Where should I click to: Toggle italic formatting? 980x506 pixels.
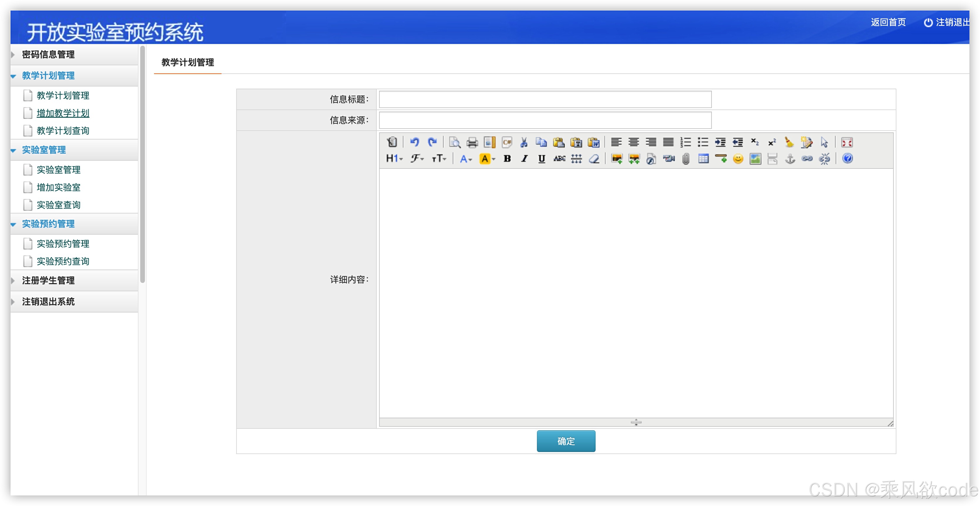525,159
